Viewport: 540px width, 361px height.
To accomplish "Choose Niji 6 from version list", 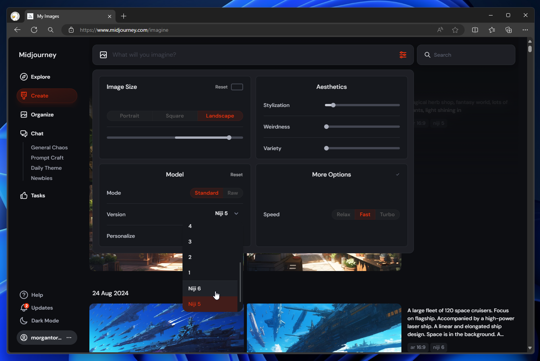I will click(x=210, y=288).
